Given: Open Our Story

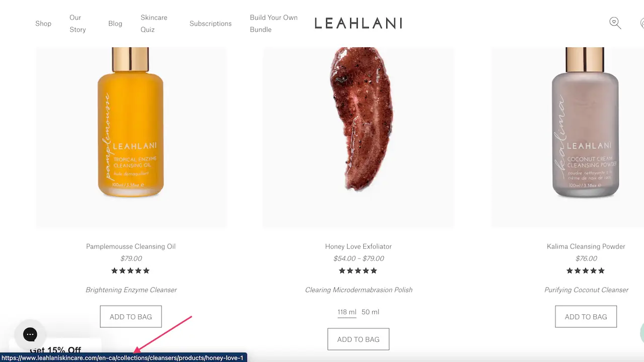Looking at the screenshot, I should coord(77,23).
